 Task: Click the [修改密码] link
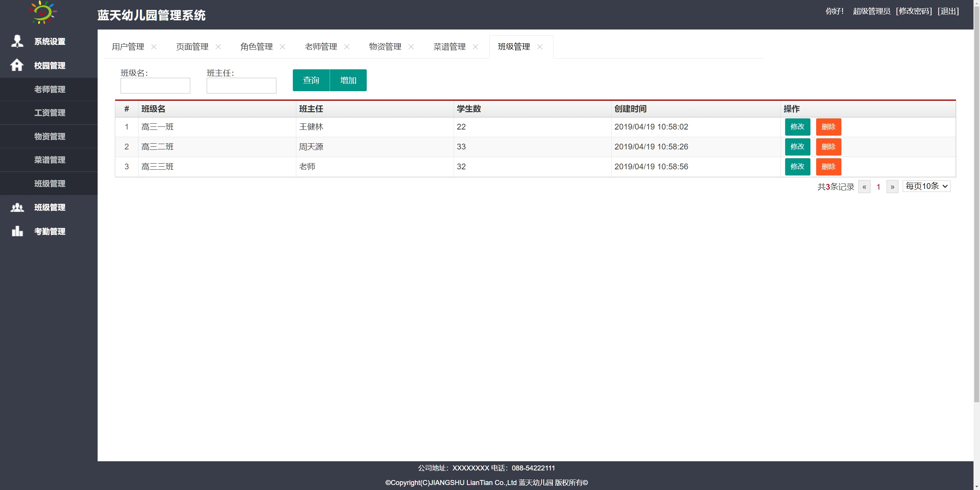[x=914, y=11]
